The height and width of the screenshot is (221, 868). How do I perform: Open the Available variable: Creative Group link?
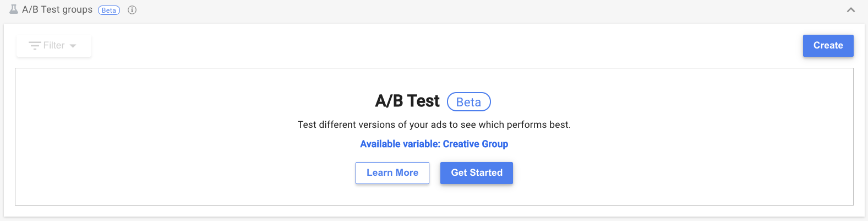click(434, 144)
